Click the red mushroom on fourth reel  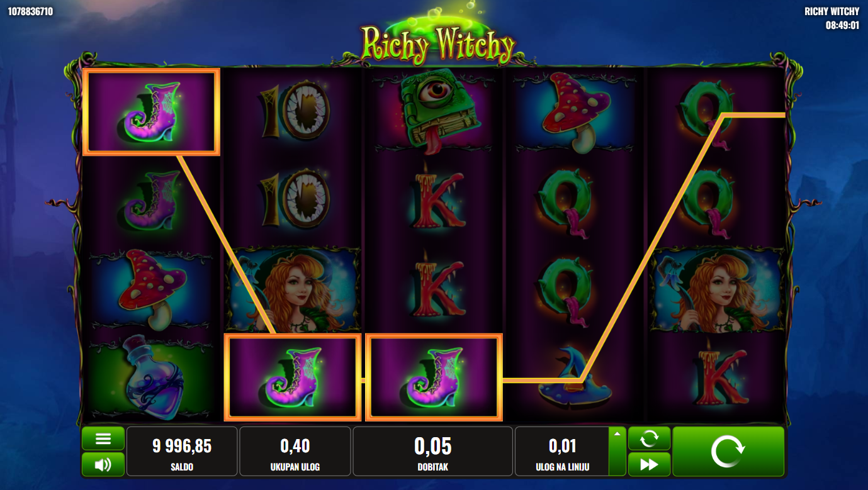tap(575, 112)
